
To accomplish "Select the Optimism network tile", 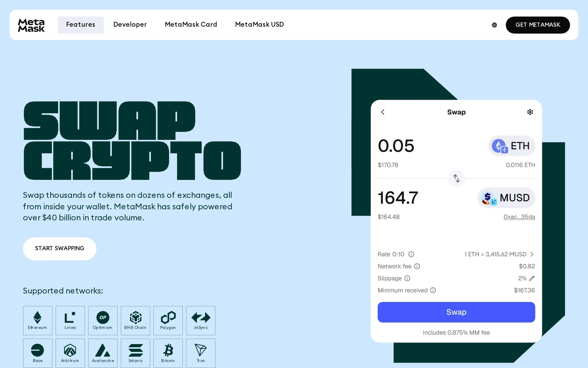I will click(103, 320).
